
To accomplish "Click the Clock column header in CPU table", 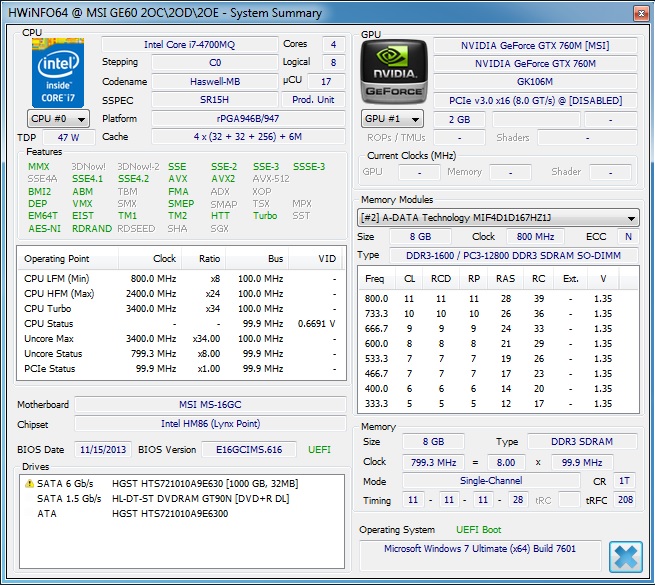I will [150, 259].
